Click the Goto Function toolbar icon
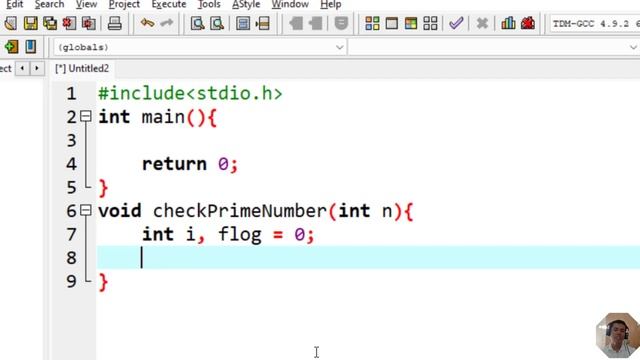The width and height of the screenshot is (640, 360). tap(243, 23)
